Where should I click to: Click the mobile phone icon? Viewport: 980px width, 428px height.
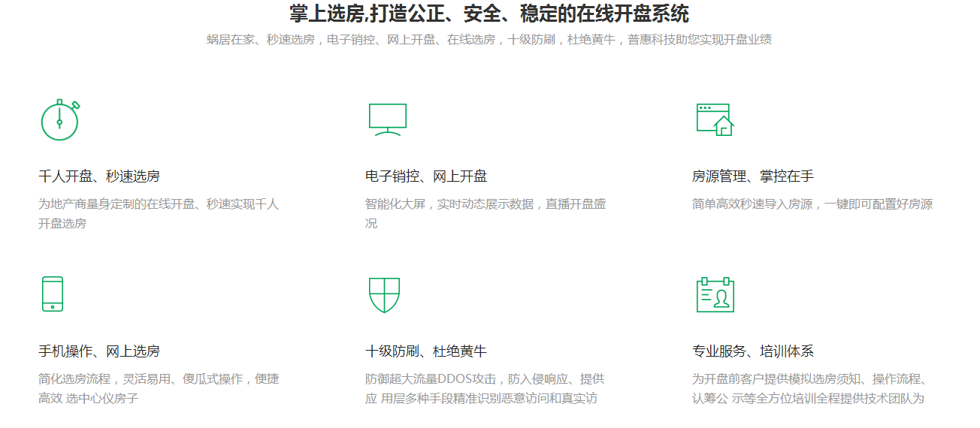click(x=52, y=294)
